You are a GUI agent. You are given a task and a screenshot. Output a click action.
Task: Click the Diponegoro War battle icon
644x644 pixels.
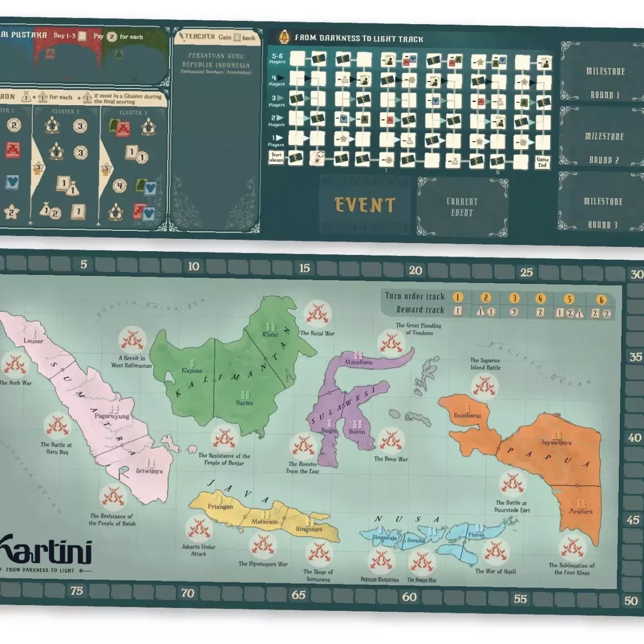(263, 546)
